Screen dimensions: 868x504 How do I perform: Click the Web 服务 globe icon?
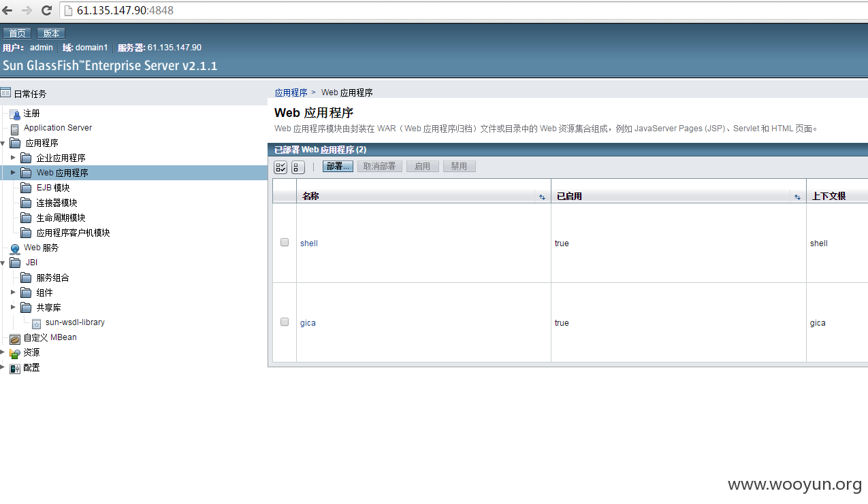(x=15, y=248)
